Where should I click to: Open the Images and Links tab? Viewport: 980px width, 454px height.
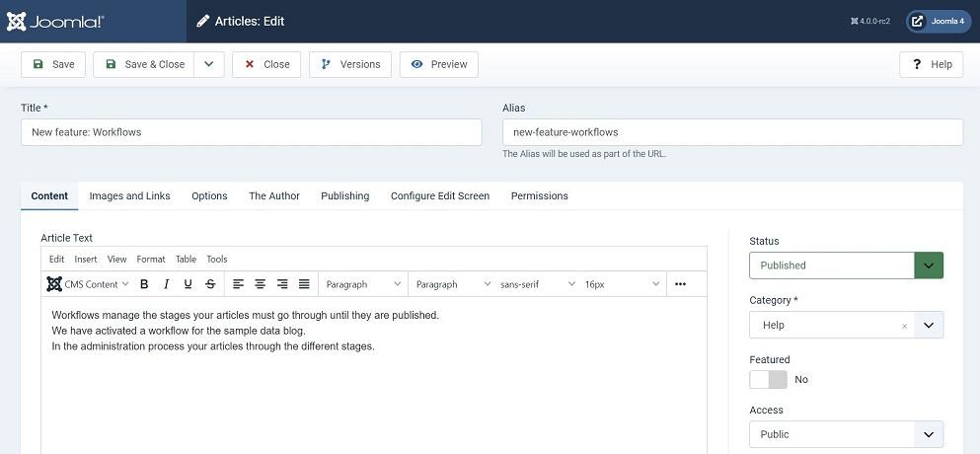(129, 195)
